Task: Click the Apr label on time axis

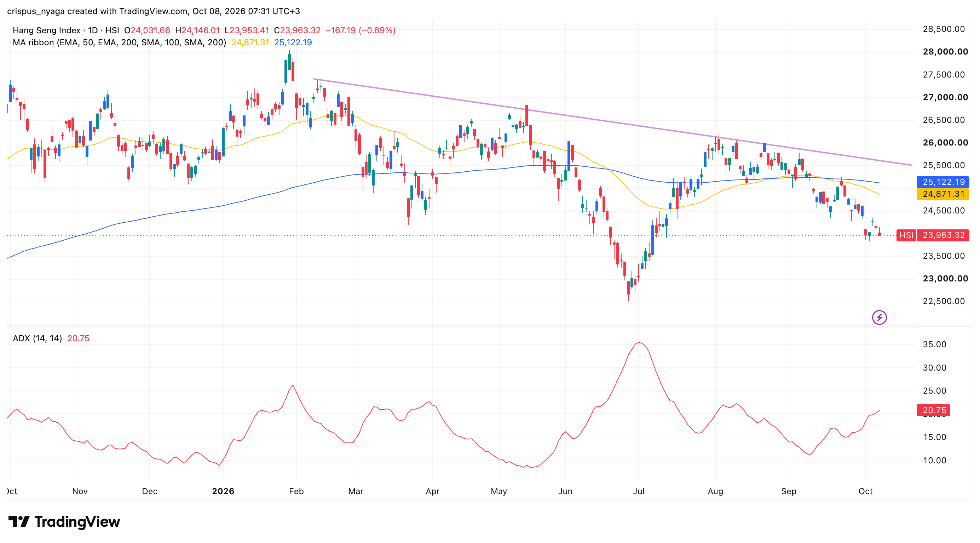Action: [433, 491]
